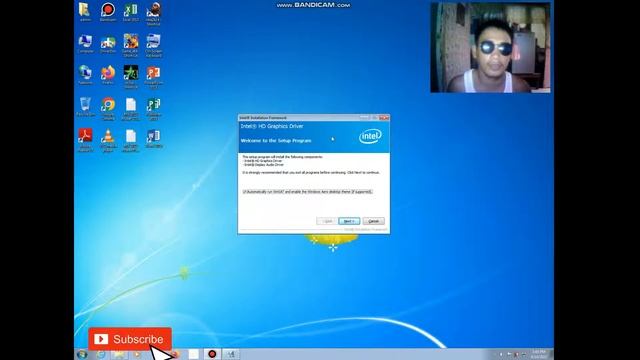
Task: Open the Bandicam desktop shortcut
Action: (x=108, y=11)
